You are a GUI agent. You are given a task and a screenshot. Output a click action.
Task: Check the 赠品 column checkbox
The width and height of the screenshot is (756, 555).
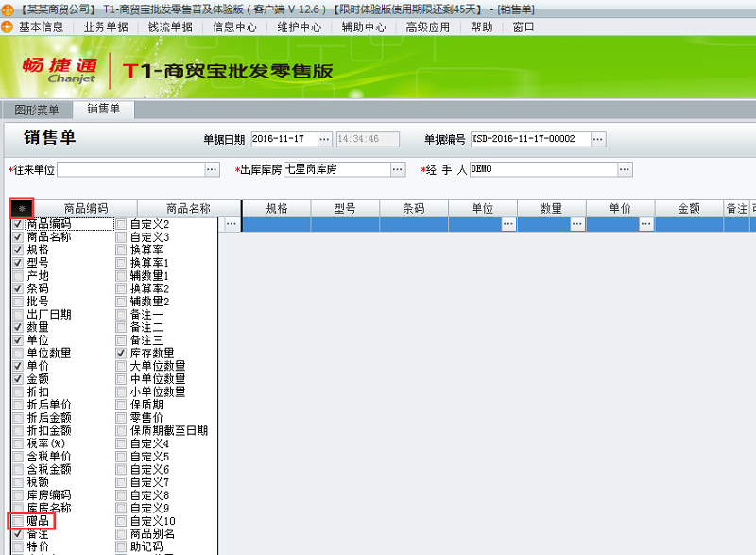(x=18, y=521)
